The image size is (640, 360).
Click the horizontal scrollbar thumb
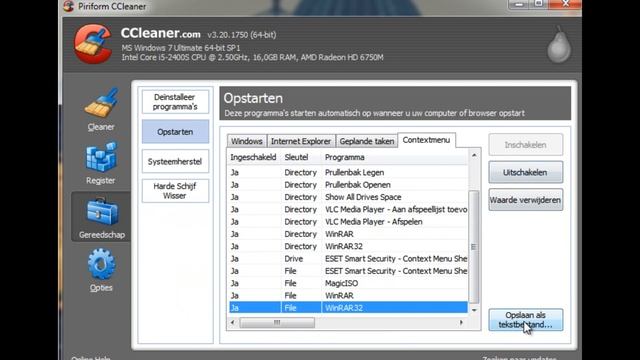[x=277, y=322]
